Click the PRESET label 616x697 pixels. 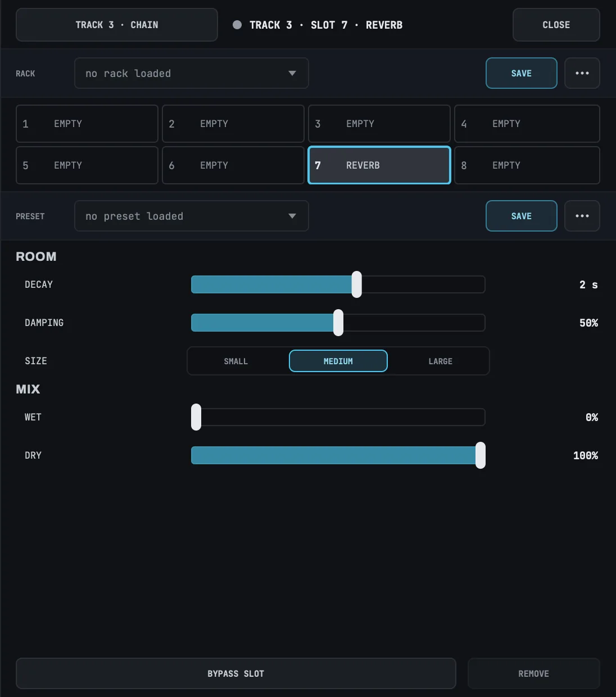pyautogui.click(x=30, y=216)
